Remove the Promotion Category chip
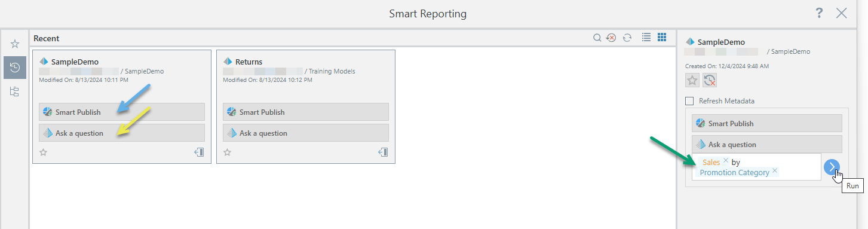The height and width of the screenshot is (229, 868). tap(775, 171)
